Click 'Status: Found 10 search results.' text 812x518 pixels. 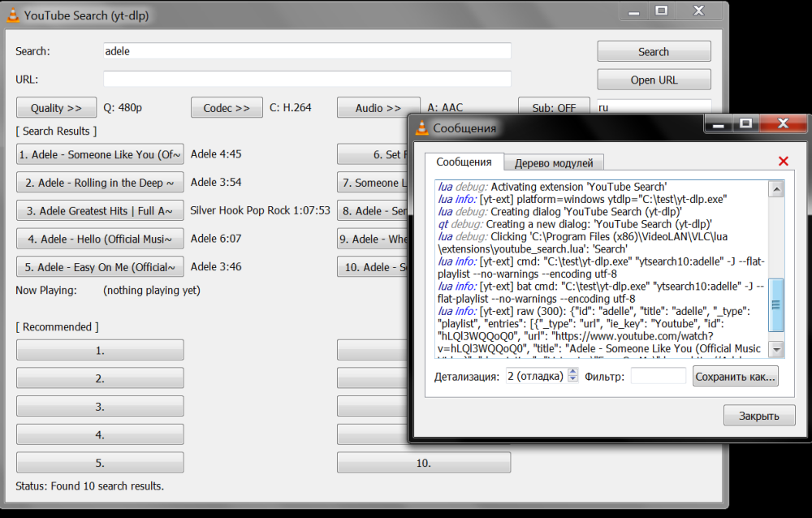pyautogui.click(x=89, y=486)
